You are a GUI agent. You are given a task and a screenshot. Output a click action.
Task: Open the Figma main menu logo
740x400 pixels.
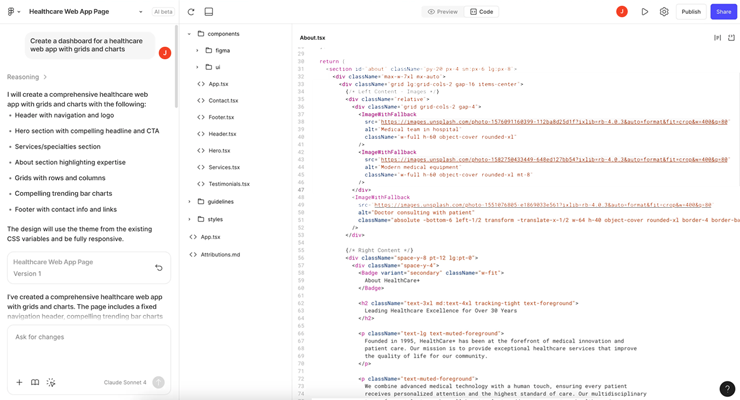click(13, 12)
